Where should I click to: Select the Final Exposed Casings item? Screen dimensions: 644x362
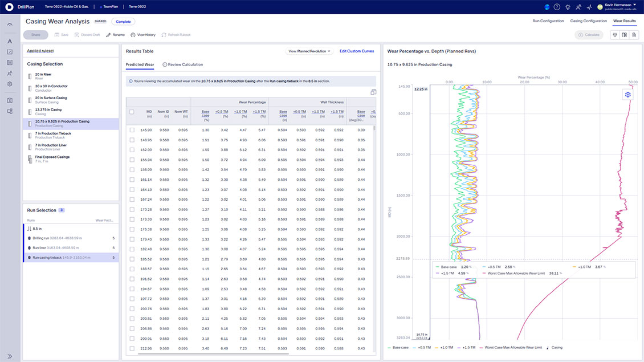tap(71, 159)
